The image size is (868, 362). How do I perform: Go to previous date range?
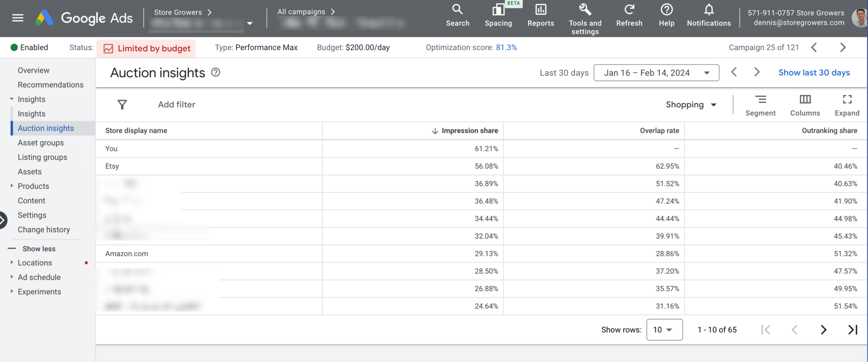click(734, 72)
